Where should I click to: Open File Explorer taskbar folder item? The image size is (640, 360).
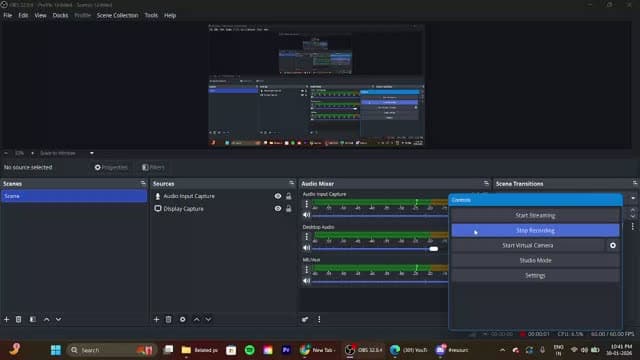point(200,350)
